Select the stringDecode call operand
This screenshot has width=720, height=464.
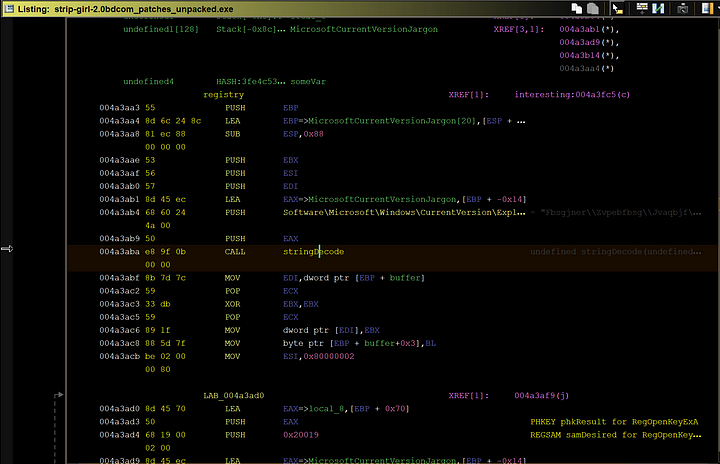313,252
